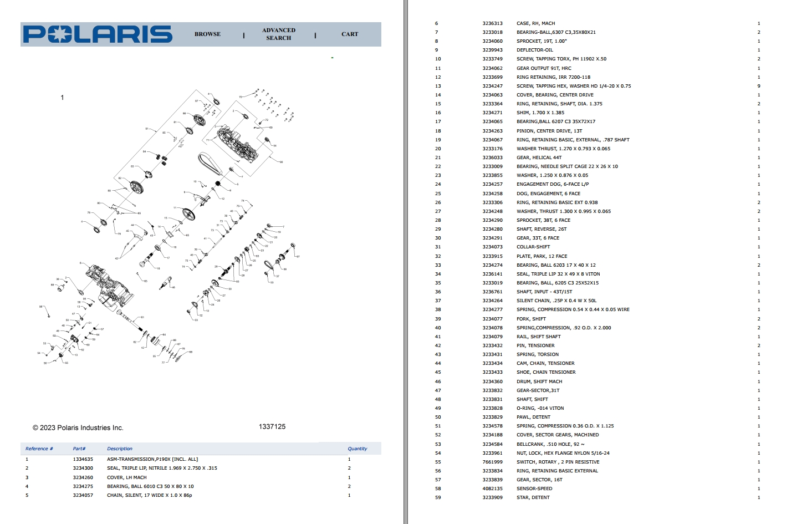Open part 3239943 DEFLECTOR-OIL
This screenshot has width=812, height=524.
pyautogui.click(x=492, y=50)
